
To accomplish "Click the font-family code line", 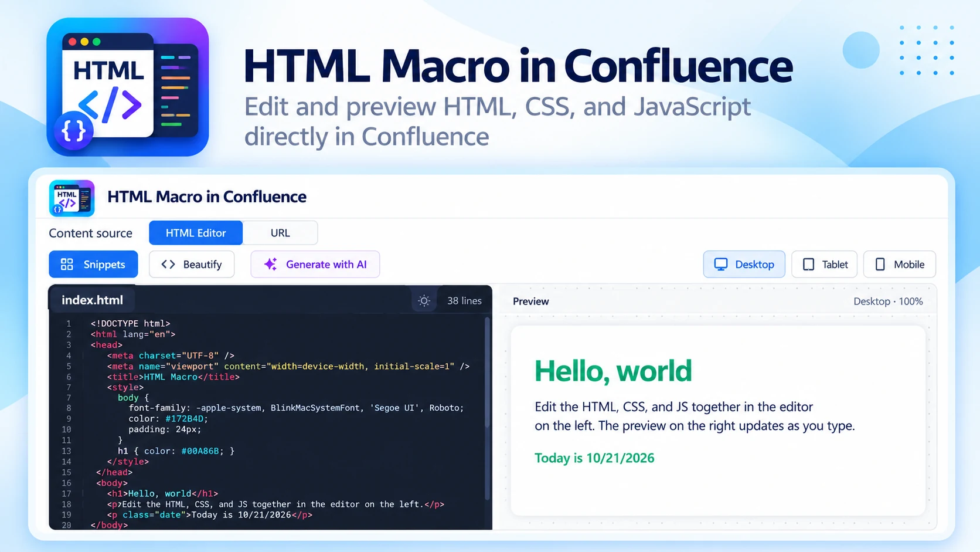I will (x=296, y=408).
